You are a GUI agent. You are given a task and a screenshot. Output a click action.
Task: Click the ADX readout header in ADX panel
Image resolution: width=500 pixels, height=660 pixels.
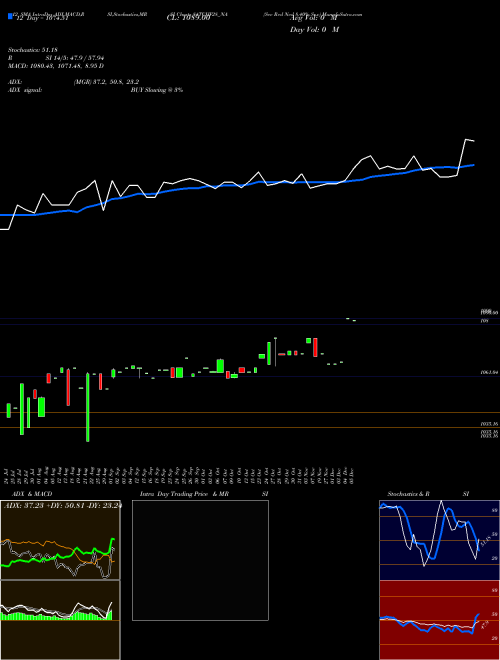click(x=63, y=506)
